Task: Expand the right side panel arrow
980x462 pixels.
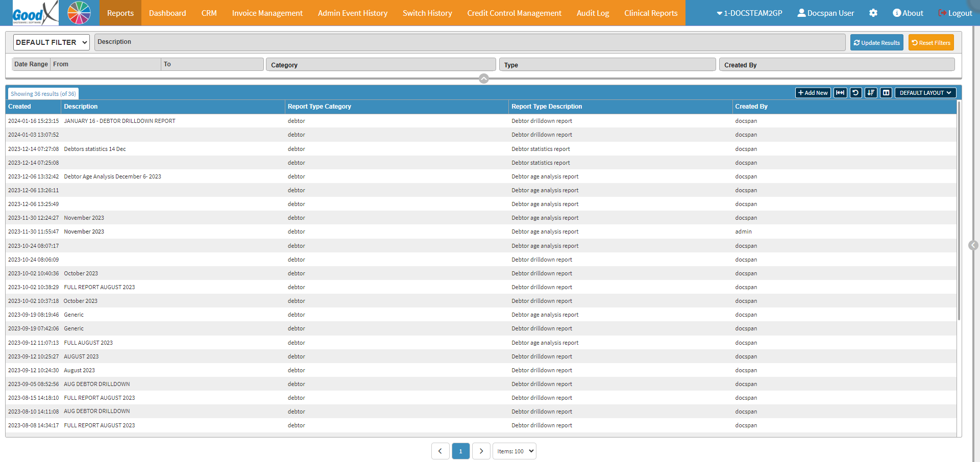Action: click(x=973, y=245)
